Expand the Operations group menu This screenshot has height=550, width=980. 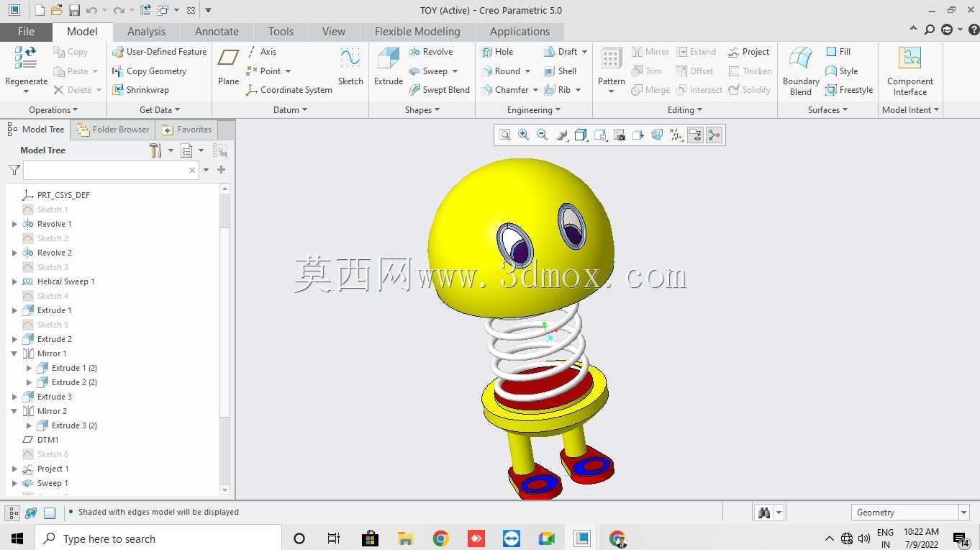[53, 110]
